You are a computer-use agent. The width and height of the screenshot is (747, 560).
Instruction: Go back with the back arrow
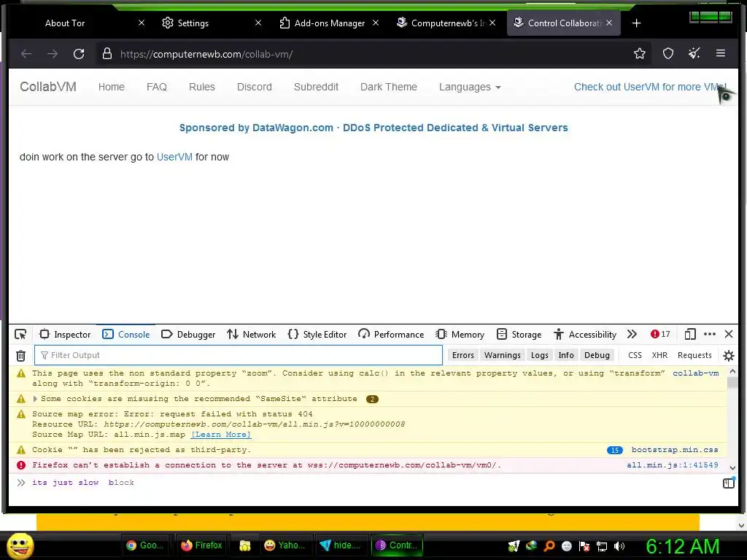(x=26, y=54)
